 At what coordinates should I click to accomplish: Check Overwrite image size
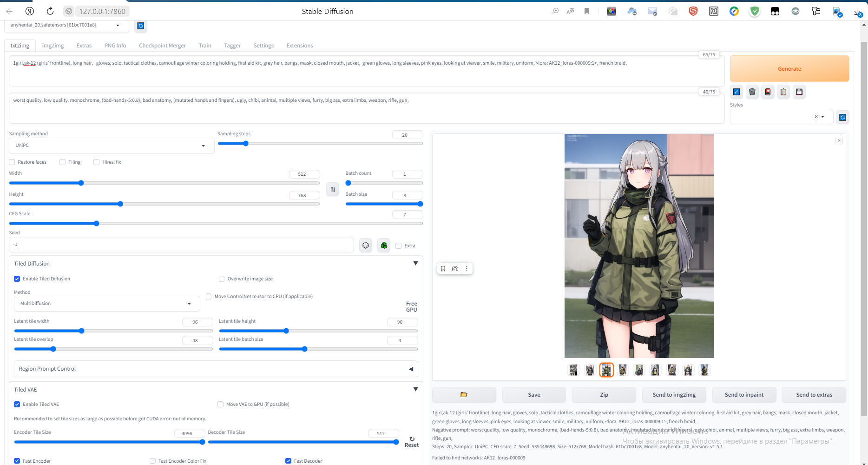222,279
